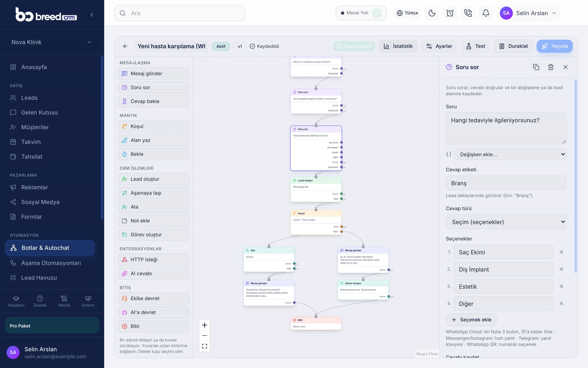Toggle the Mesai Yok play switch
588x368 pixels.
pos(377,13)
